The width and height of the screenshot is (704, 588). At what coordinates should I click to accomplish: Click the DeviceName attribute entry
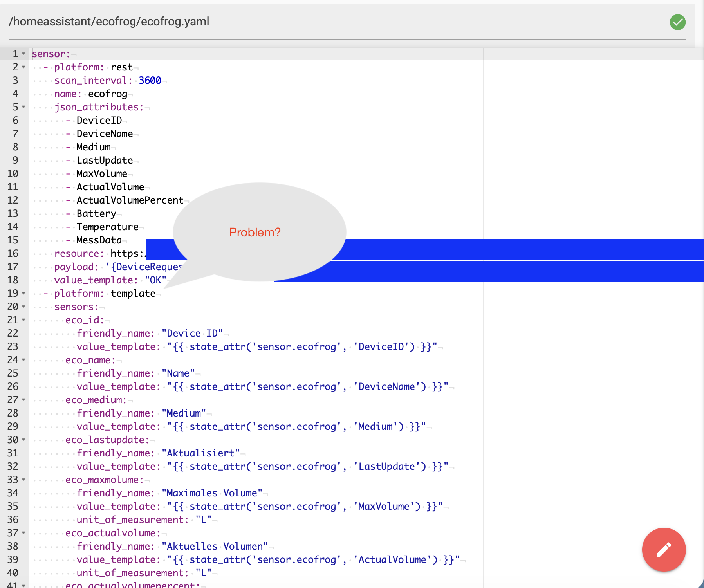point(105,133)
